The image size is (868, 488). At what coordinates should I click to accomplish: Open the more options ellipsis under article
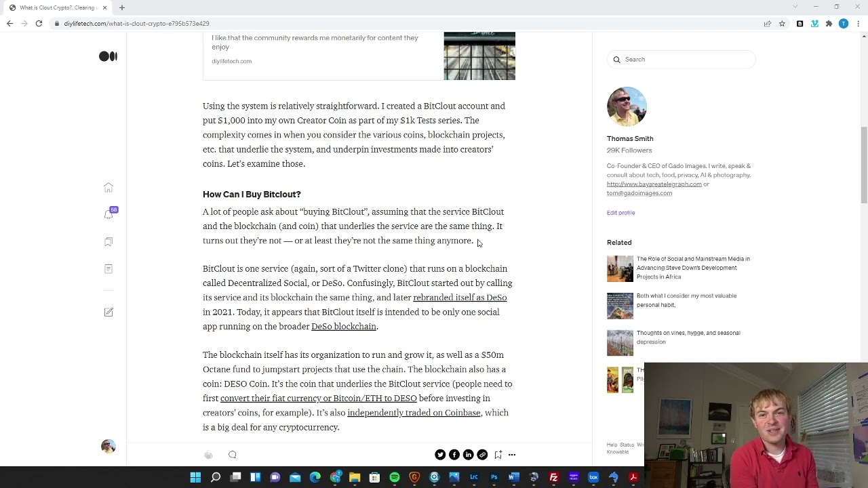[x=512, y=455]
